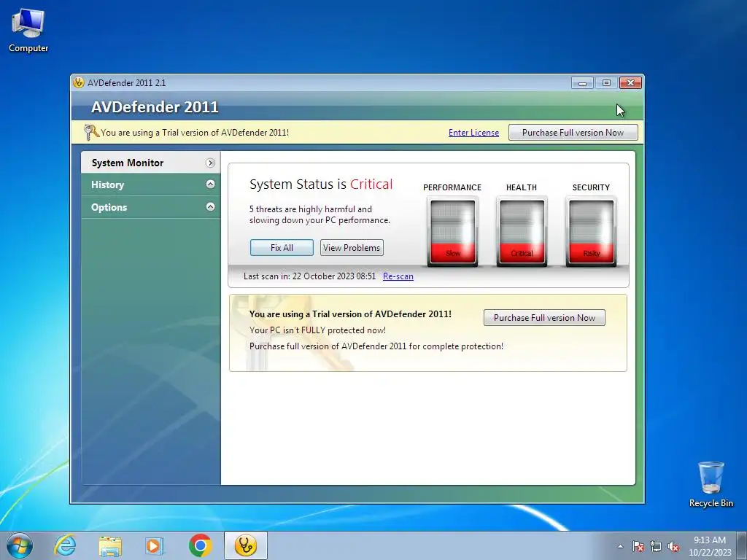Expand the History section chevron

210,184
